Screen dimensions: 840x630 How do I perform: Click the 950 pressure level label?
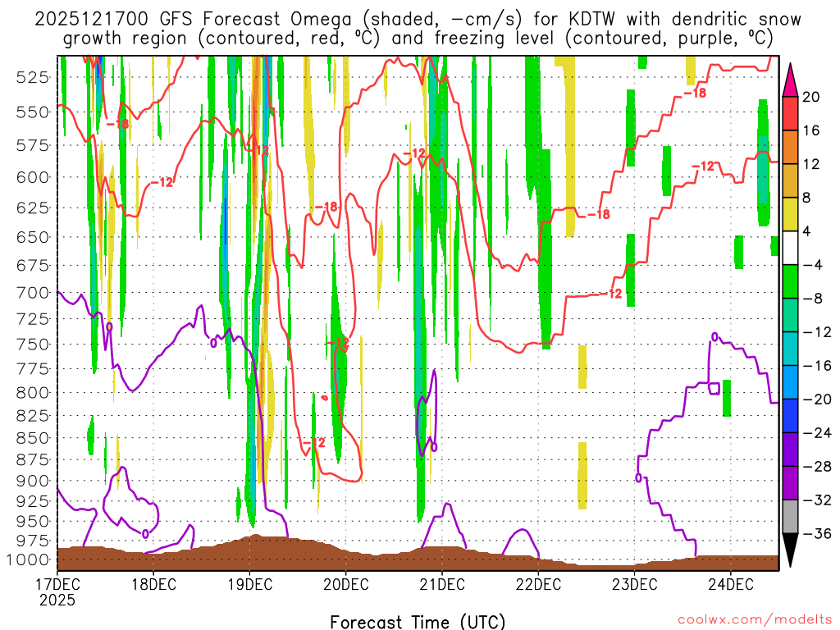[32, 521]
